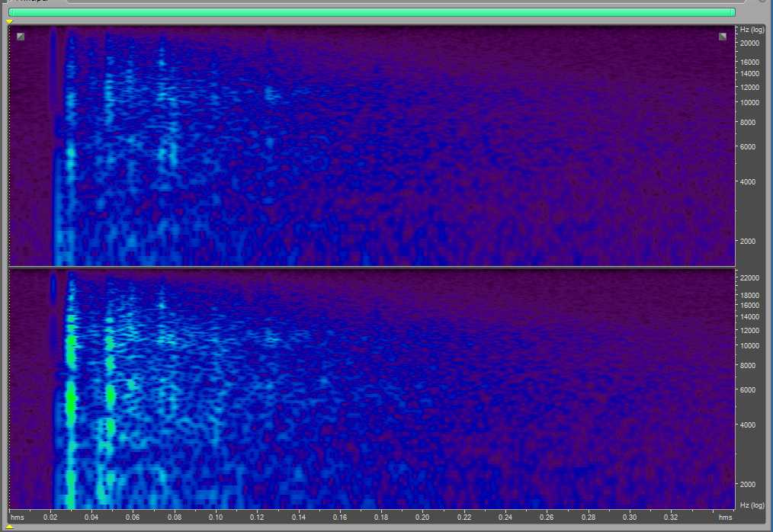Click 6000 on the upper channel frequency ruler
The width and height of the screenshot is (773, 532).
pyautogui.click(x=748, y=147)
